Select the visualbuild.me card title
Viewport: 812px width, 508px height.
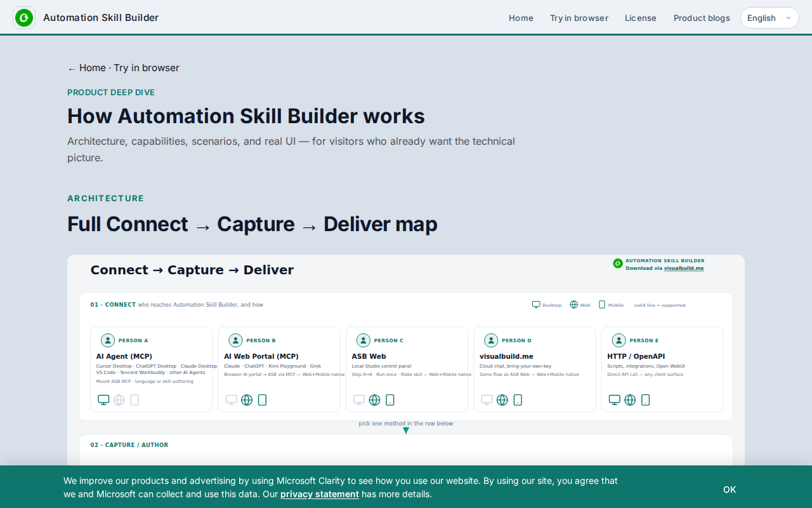[x=506, y=356]
